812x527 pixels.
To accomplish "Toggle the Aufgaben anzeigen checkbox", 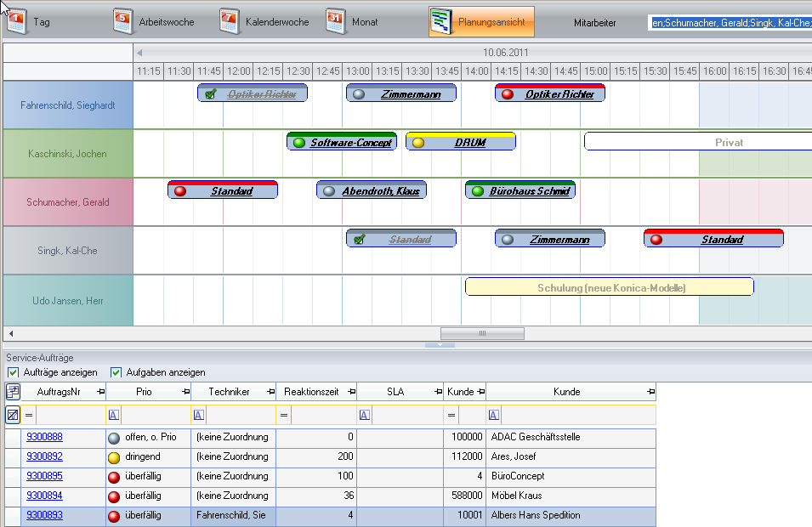I will pyautogui.click(x=116, y=372).
